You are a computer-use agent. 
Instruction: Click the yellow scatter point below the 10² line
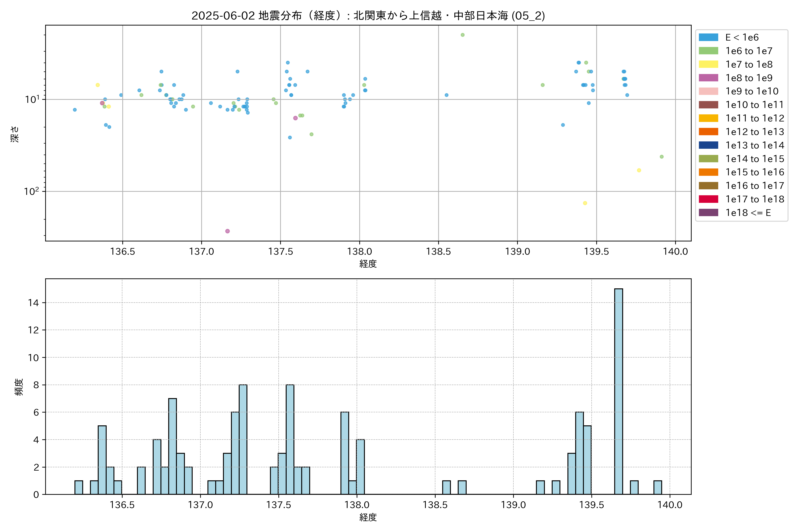[x=585, y=203]
